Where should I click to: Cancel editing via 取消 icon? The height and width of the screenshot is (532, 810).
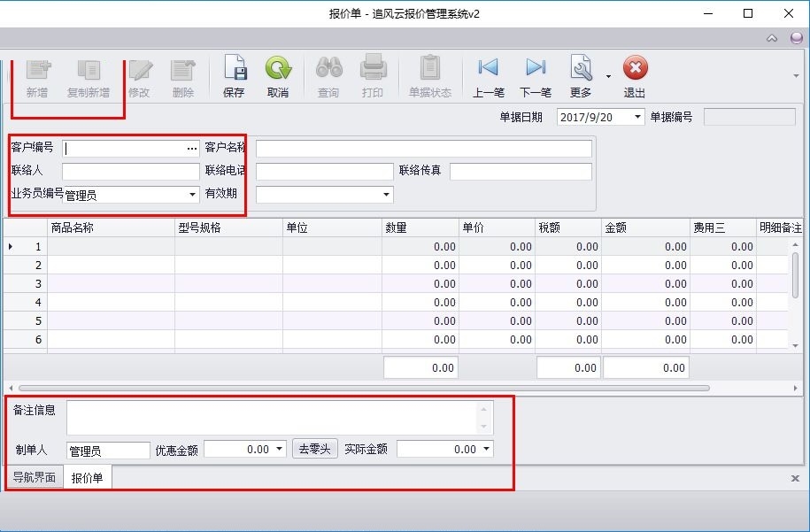[278, 68]
